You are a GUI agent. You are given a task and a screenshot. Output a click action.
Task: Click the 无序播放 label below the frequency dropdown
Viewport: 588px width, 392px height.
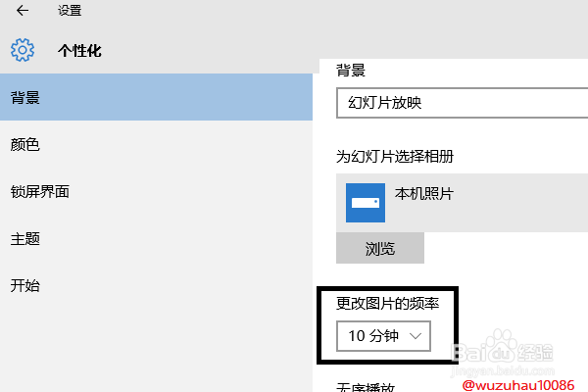(x=366, y=385)
